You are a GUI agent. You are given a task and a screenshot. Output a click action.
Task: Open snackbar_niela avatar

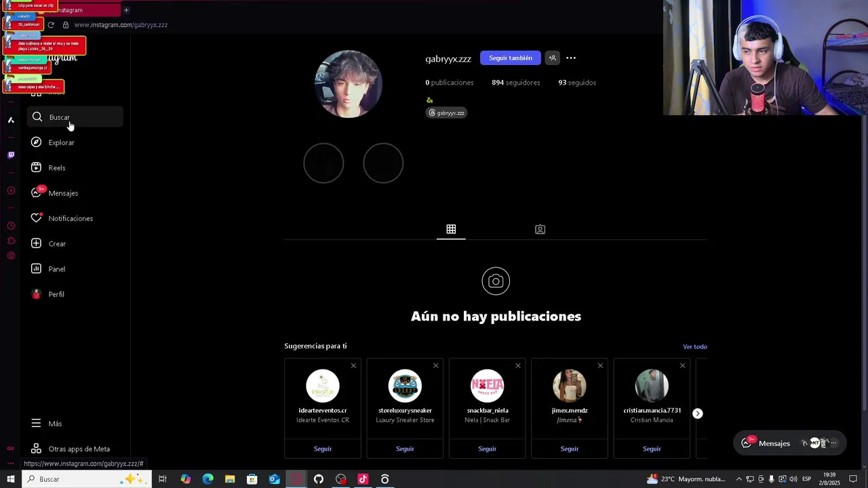point(487,386)
